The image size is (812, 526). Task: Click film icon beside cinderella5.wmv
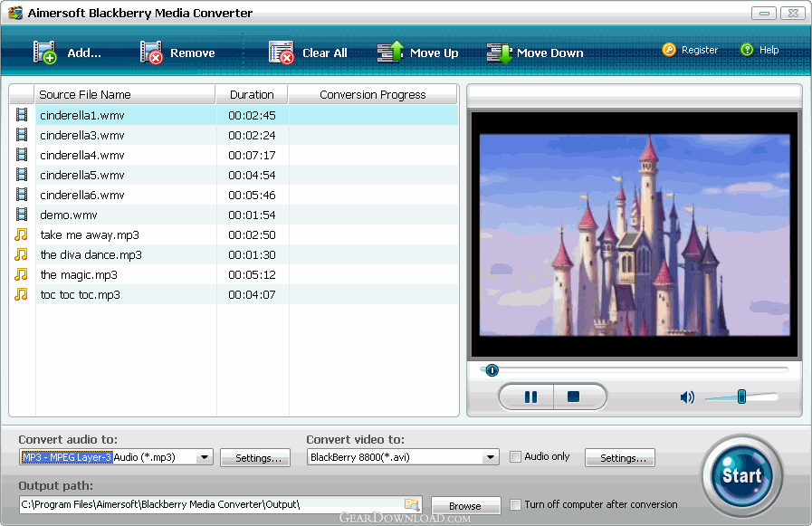[x=22, y=175]
